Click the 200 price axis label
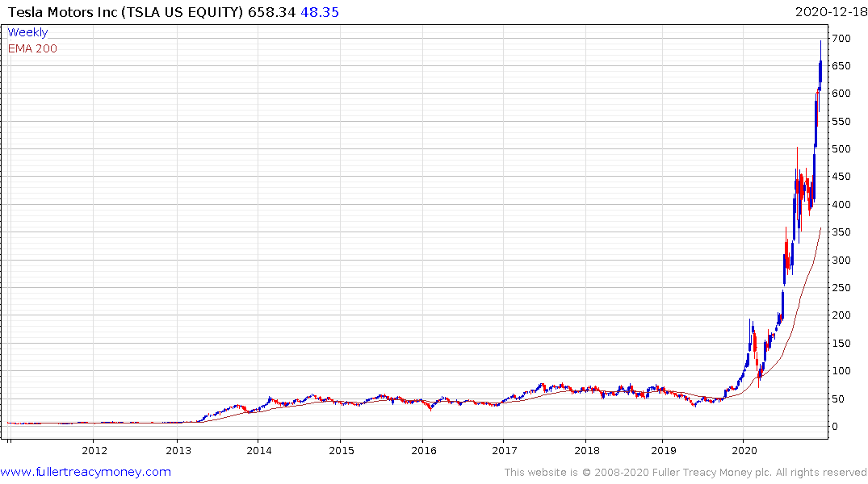Viewport: 868px width, 484px height. (841, 315)
